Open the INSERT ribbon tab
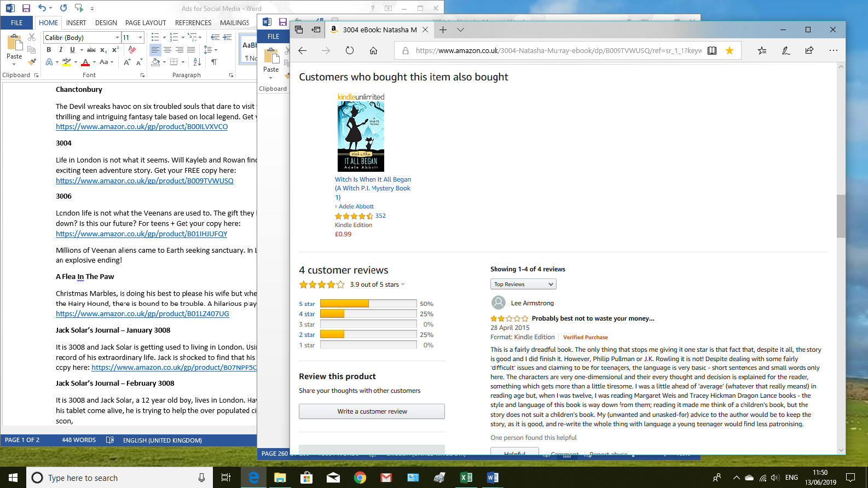The width and height of the screenshot is (868, 488). coord(76,23)
